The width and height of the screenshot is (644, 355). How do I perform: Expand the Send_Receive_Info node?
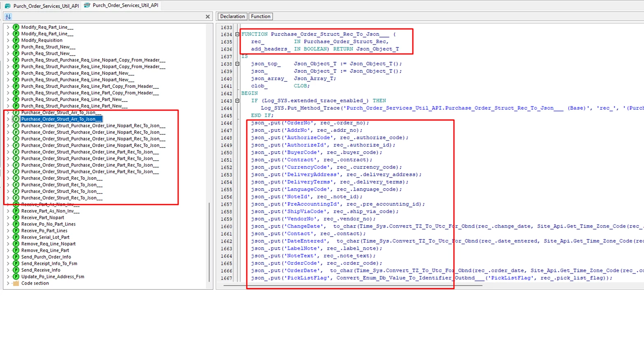click(8, 270)
